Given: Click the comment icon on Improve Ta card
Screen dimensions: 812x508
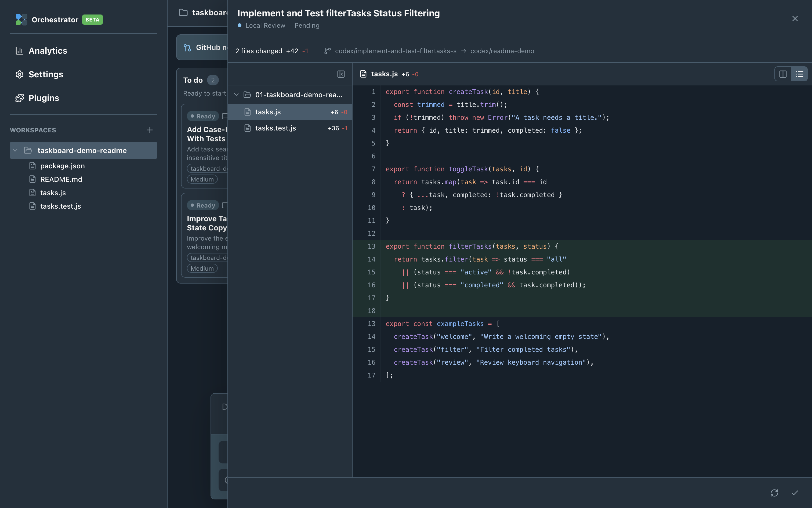Looking at the screenshot, I should 225,205.
